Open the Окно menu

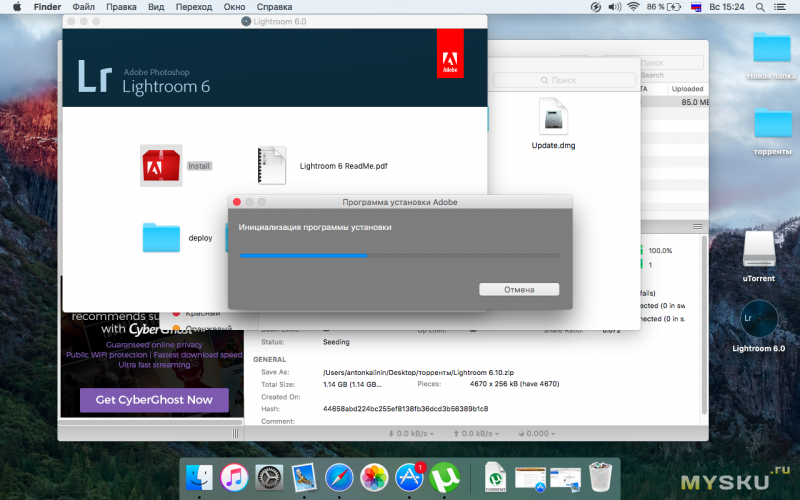pos(234,7)
